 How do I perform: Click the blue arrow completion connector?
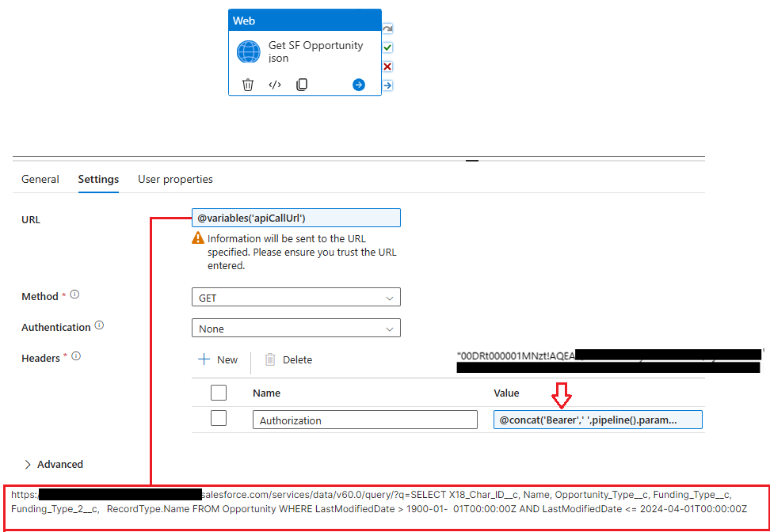tap(387, 85)
